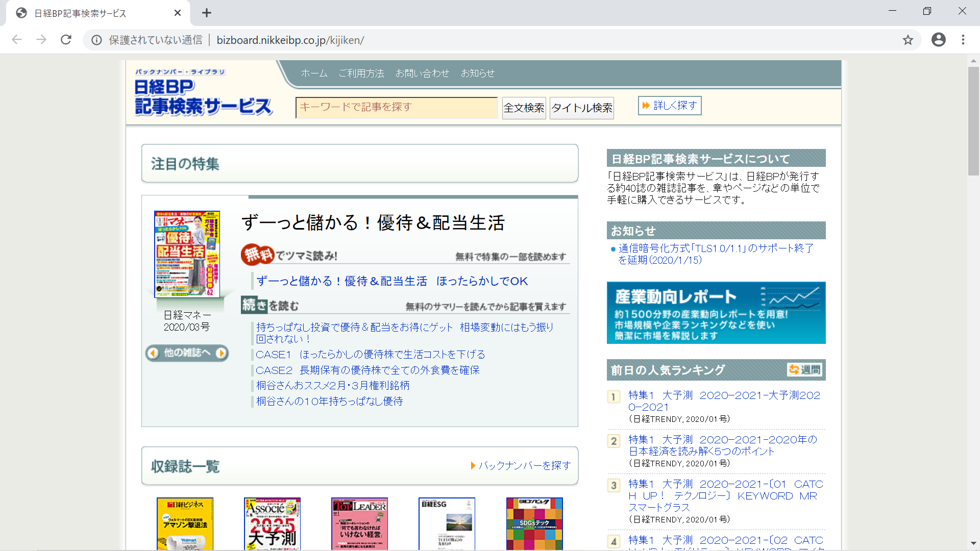This screenshot has height=551, width=980.
Task: Bookmark this page with star icon
Action: [x=908, y=40]
